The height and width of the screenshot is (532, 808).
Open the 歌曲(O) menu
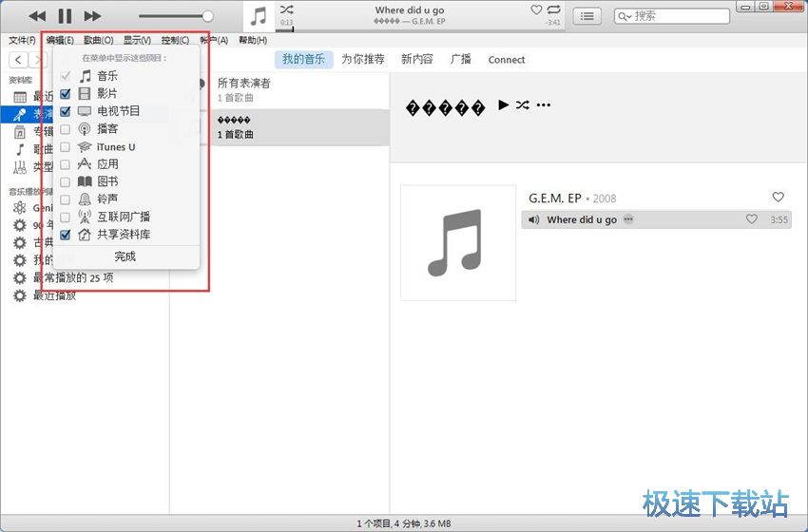point(99,40)
